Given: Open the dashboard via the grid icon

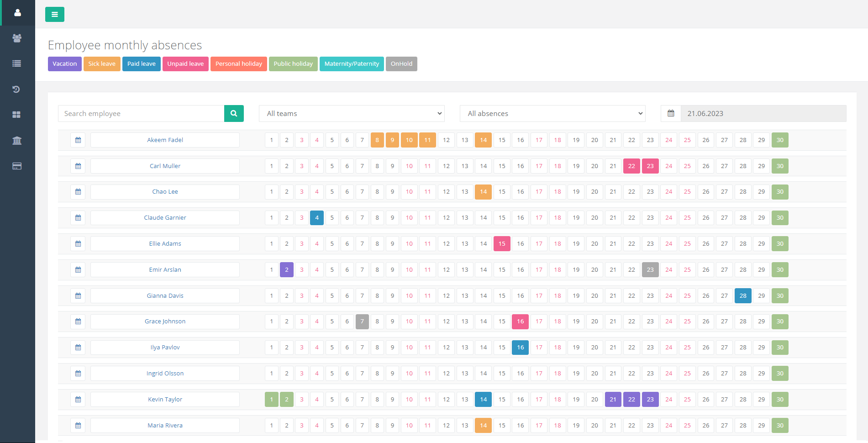Looking at the screenshot, I should [17, 115].
